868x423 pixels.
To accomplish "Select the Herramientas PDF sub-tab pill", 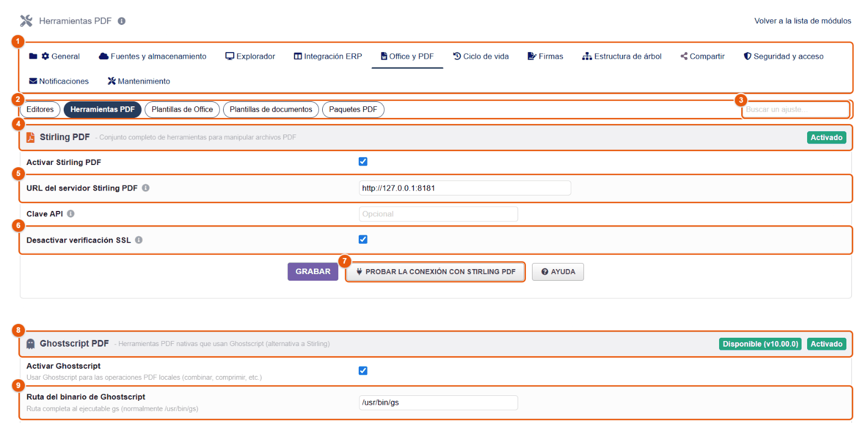I will (102, 110).
